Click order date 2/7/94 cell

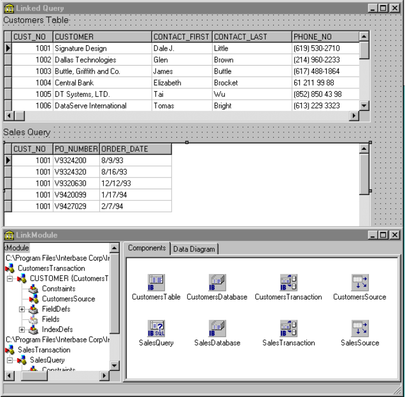pyautogui.click(x=136, y=206)
